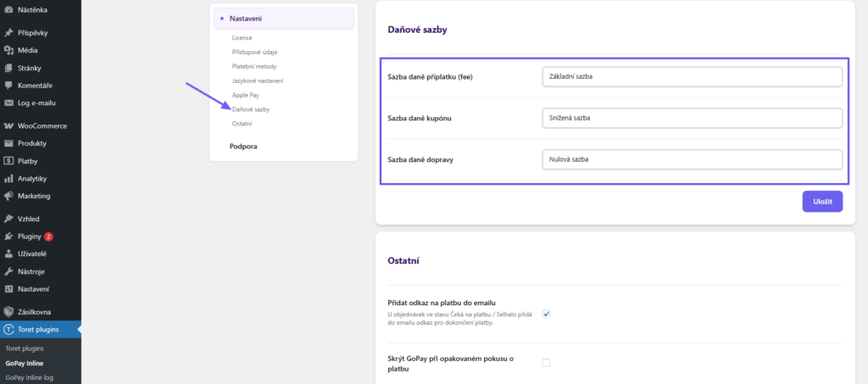Open the WooCommerce menu item
Viewport: 868px width, 384px height.
click(41, 126)
